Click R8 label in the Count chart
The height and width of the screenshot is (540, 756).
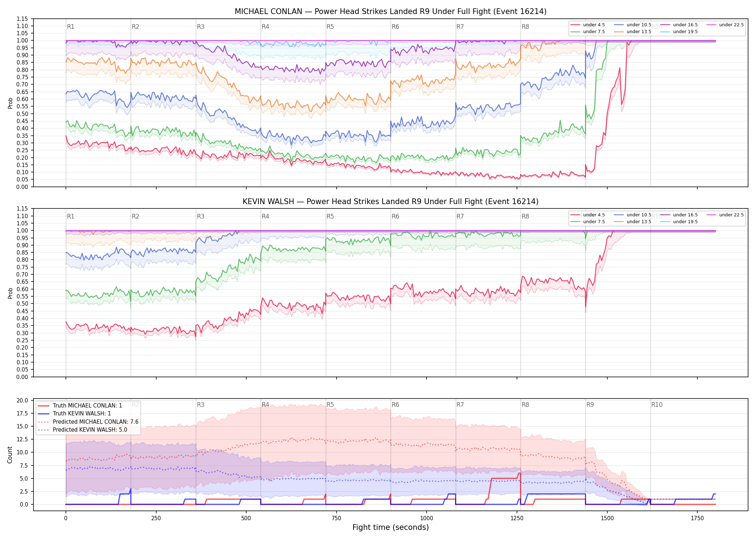point(525,405)
